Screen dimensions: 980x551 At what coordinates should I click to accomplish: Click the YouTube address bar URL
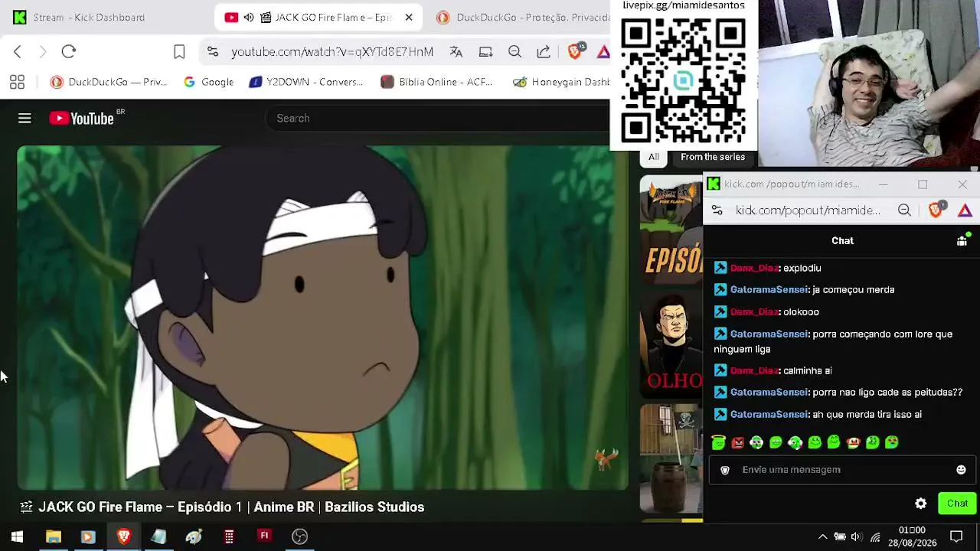tap(332, 51)
